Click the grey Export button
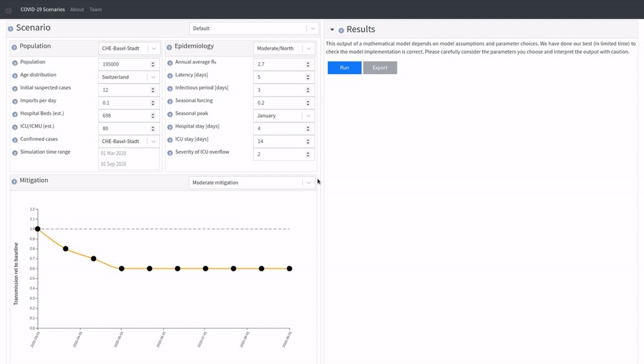644x364 pixels. tap(380, 68)
